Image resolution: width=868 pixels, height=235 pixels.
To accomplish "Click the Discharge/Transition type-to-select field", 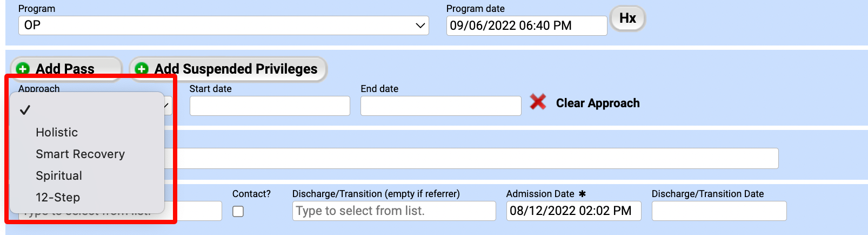I will tap(393, 211).
